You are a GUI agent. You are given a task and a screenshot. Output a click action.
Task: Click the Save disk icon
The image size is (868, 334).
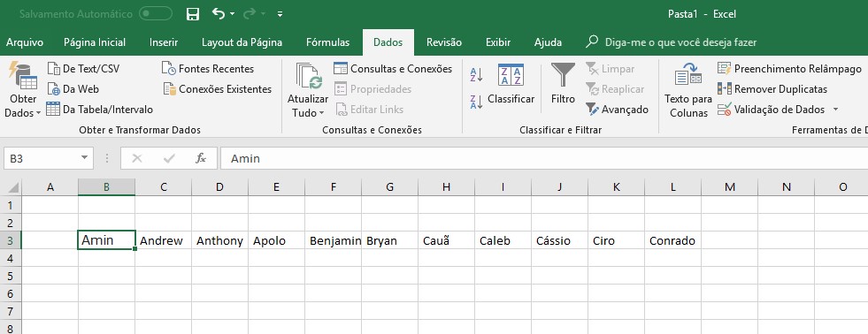pos(193,14)
